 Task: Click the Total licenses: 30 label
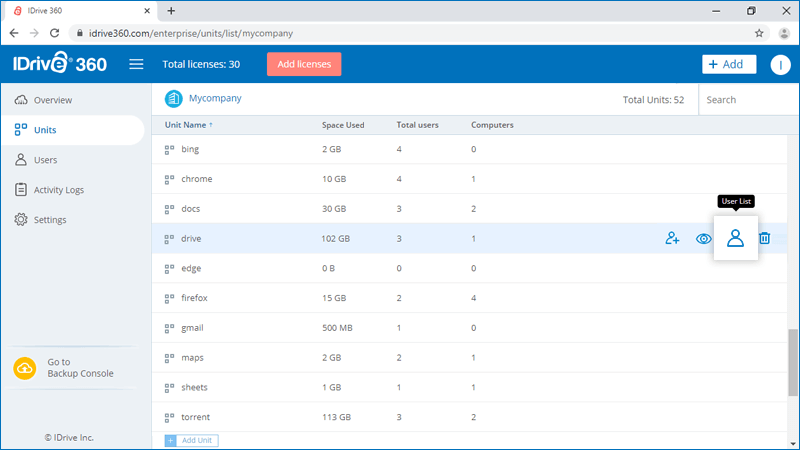click(x=201, y=64)
